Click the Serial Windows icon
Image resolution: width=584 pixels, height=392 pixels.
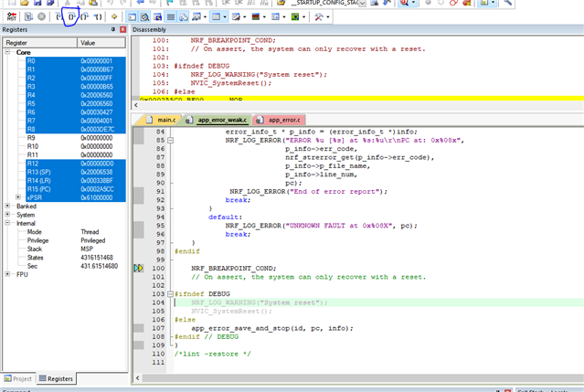[236, 16]
